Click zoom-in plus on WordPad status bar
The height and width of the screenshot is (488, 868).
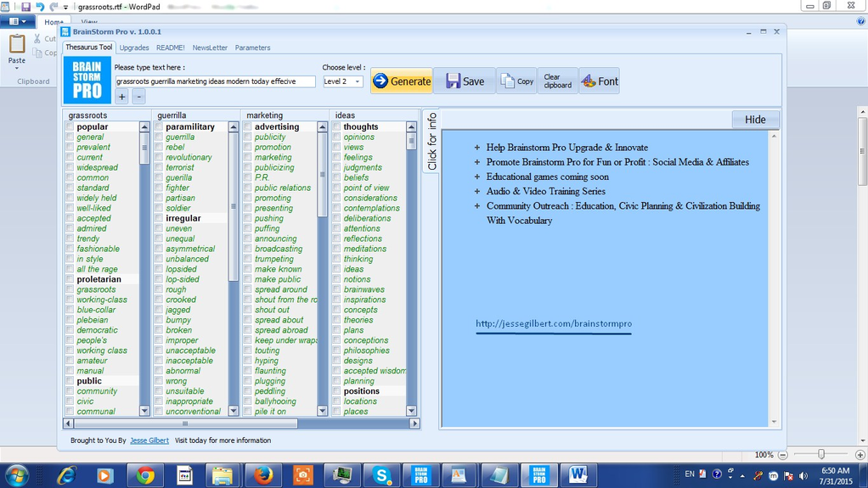[860, 455]
